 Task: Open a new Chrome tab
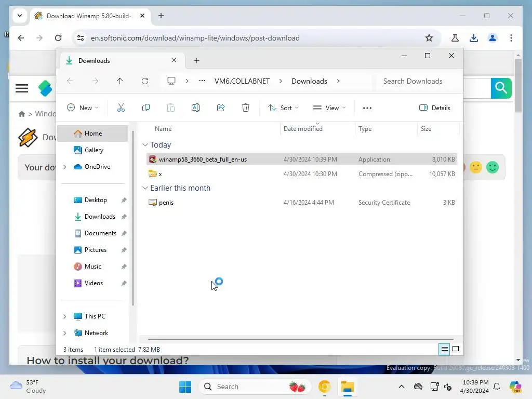click(x=161, y=16)
